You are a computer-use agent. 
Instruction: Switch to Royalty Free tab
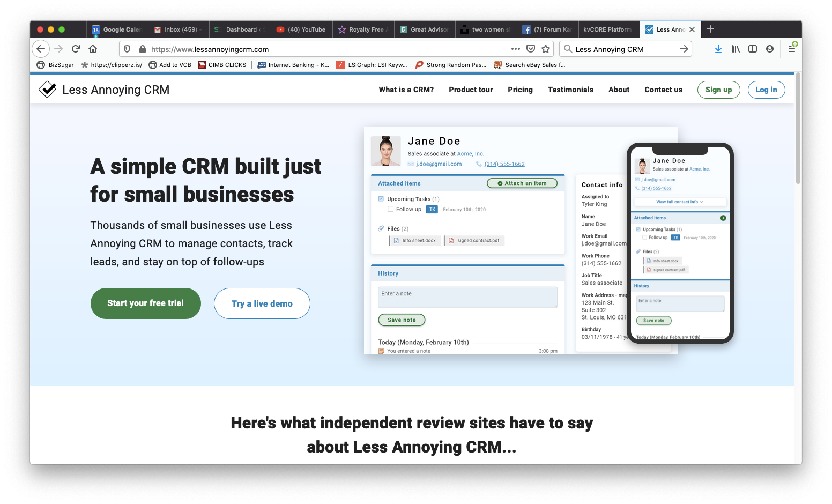pos(363,29)
